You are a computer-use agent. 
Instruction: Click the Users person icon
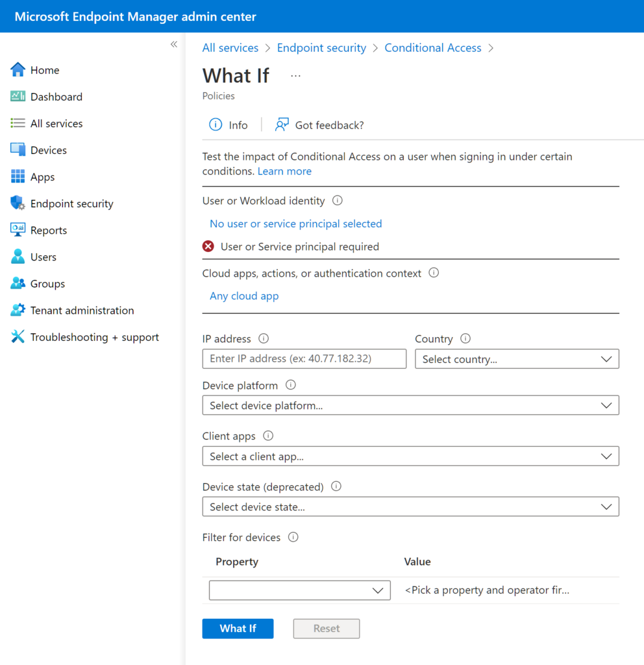pos(18,257)
